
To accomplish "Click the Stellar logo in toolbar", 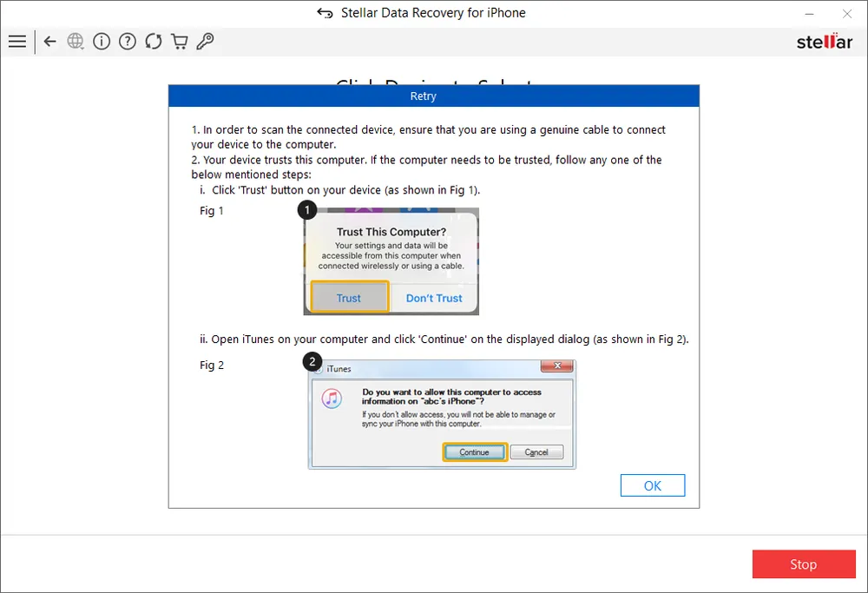I will [x=825, y=42].
